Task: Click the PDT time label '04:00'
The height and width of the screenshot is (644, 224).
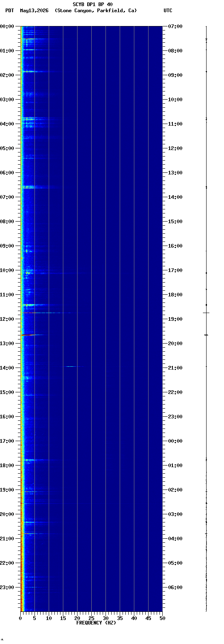Action: pyautogui.click(x=7, y=124)
